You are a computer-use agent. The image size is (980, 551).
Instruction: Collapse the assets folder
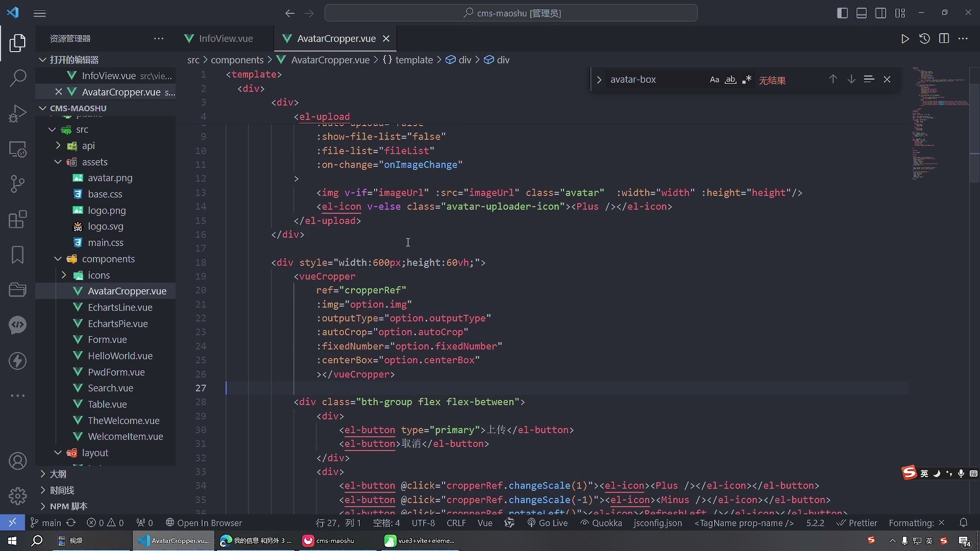[x=58, y=162]
